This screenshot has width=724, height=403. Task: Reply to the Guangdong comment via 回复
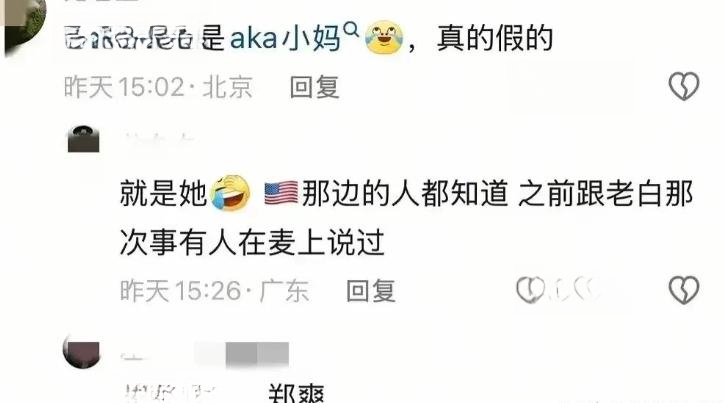click(x=371, y=291)
